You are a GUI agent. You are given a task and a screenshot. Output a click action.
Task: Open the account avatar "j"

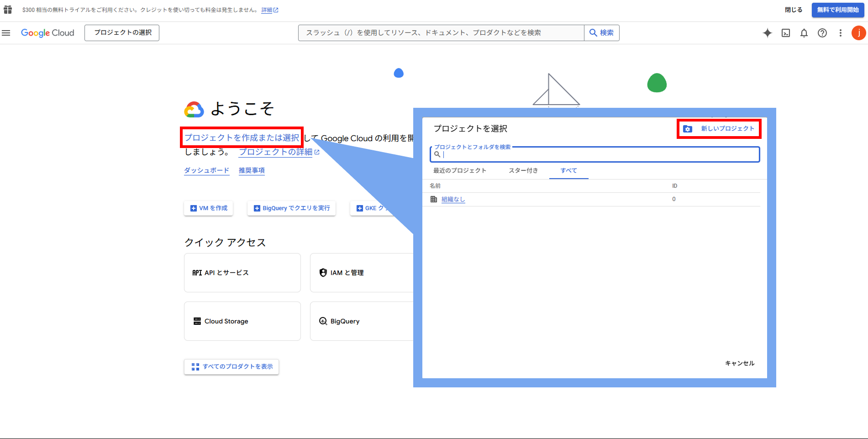pos(859,33)
